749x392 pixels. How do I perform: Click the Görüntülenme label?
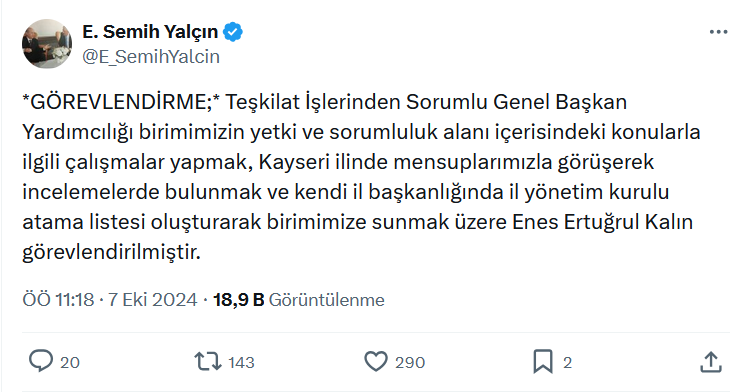coord(327,300)
